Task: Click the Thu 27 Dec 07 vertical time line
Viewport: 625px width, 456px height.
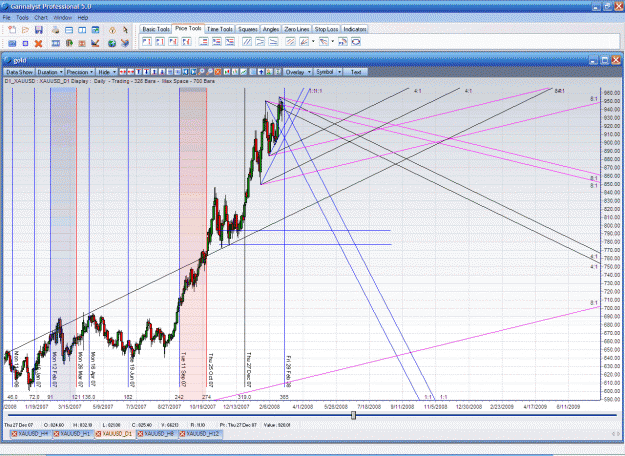Action: [245, 237]
